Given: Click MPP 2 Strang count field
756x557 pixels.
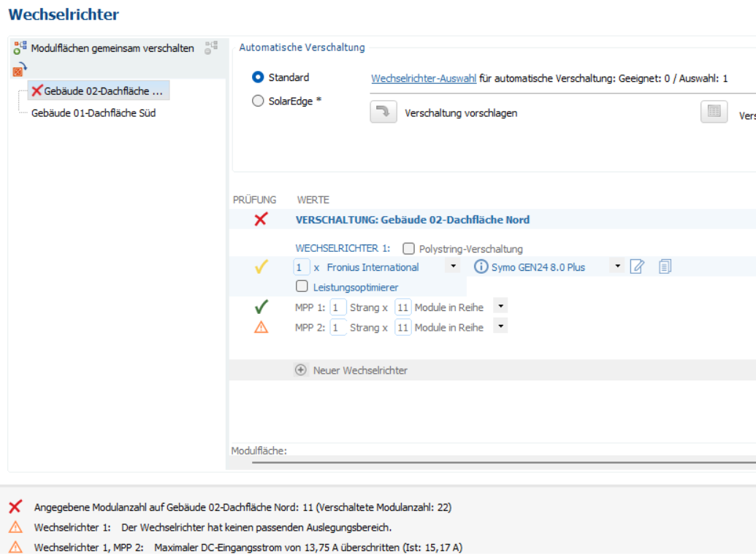Looking at the screenshot, I should (338, 327).
